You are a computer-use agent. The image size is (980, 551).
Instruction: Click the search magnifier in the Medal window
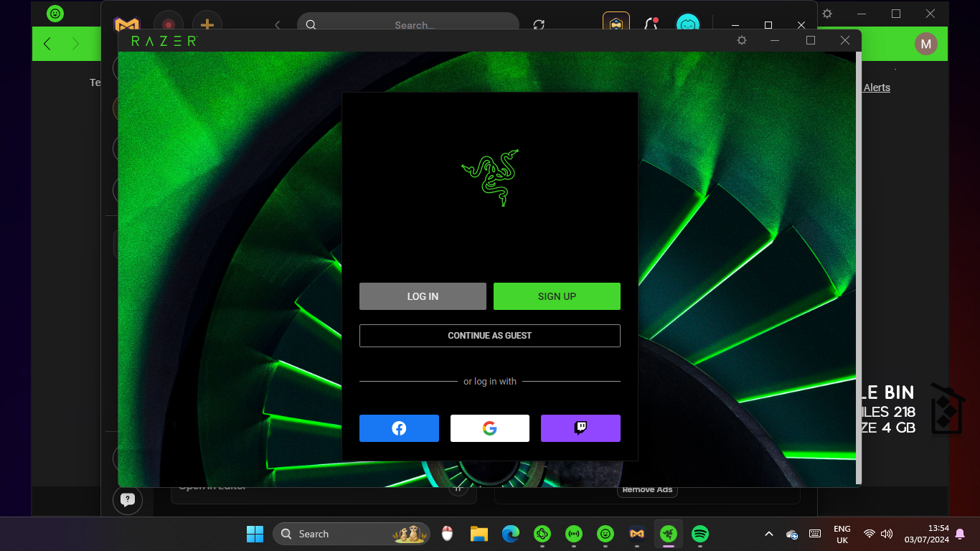311,25
